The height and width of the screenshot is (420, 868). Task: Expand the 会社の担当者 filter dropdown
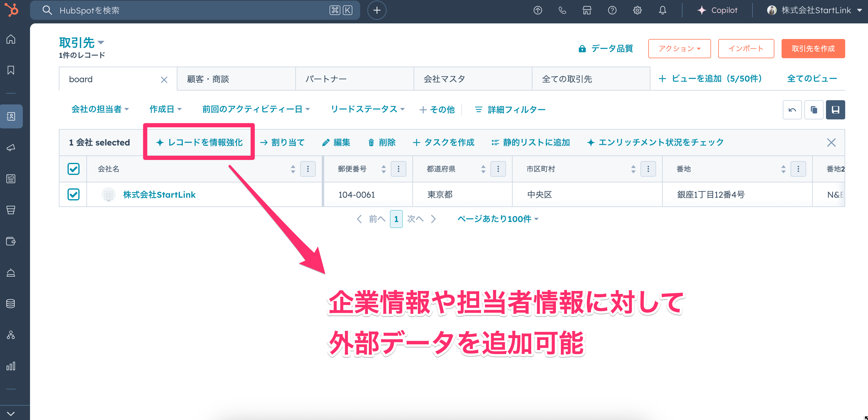100,109
